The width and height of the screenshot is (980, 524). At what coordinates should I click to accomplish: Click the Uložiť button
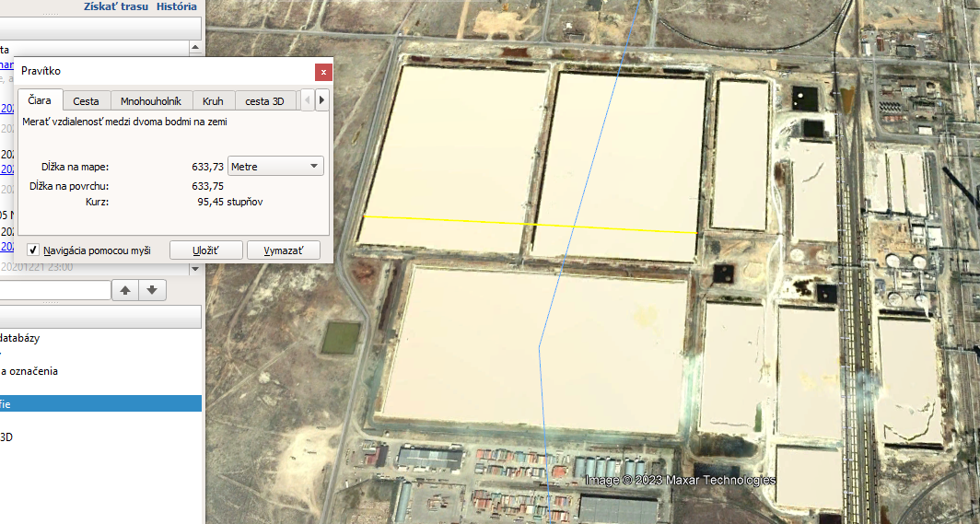pos(204,250)
